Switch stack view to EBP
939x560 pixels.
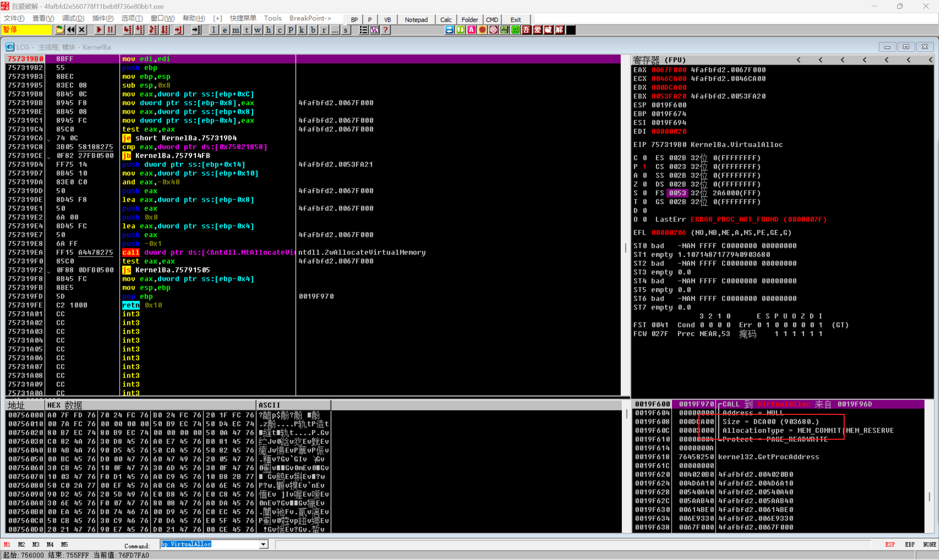(x=910, y=545)
